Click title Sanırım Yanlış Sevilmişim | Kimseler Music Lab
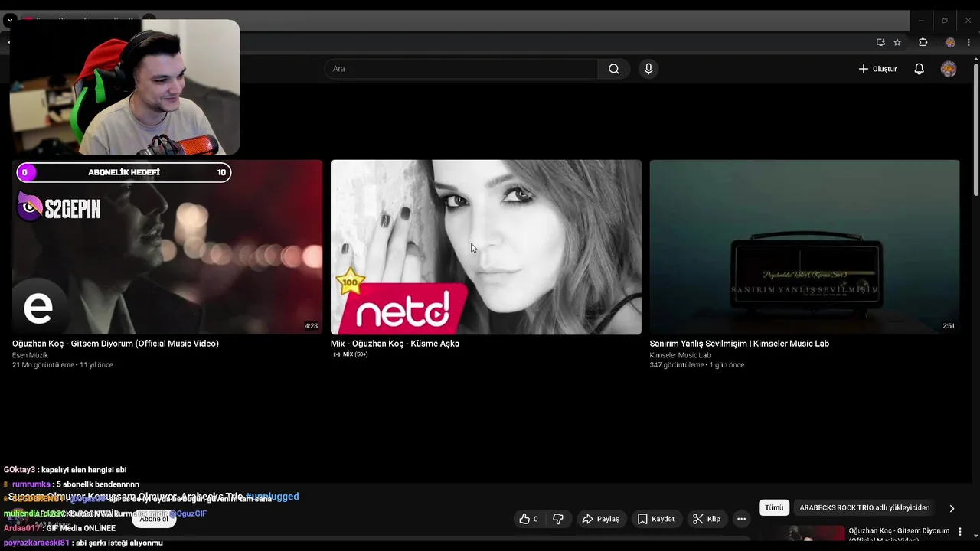Image resolution: width=980 pixels, height=551 pixels. (x=740, y=344)
